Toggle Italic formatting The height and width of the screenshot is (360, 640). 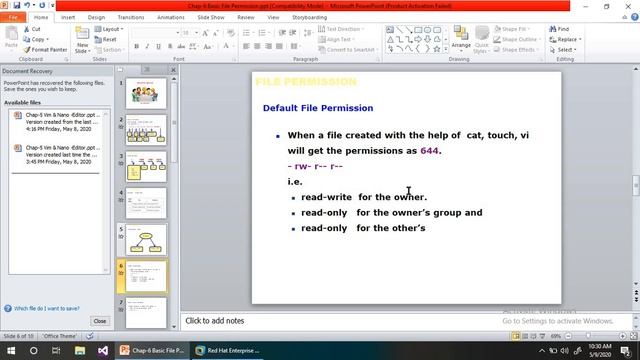(x=147, y=47)
